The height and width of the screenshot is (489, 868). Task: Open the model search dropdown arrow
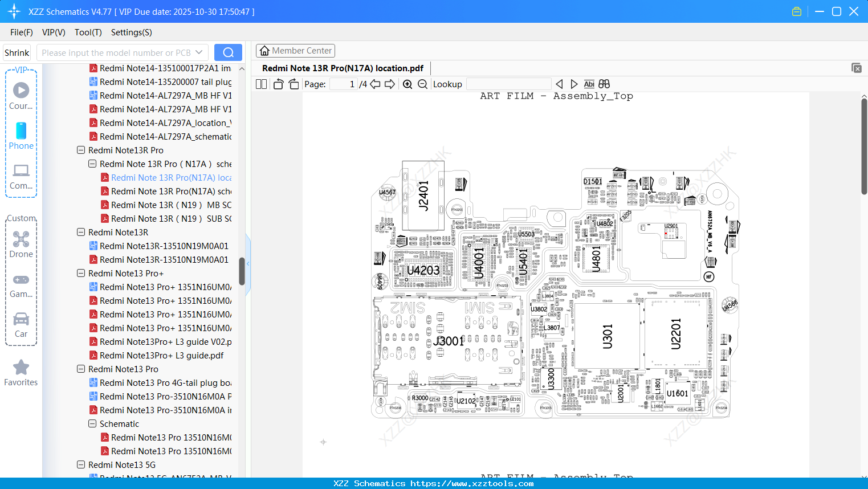[199, 52]
